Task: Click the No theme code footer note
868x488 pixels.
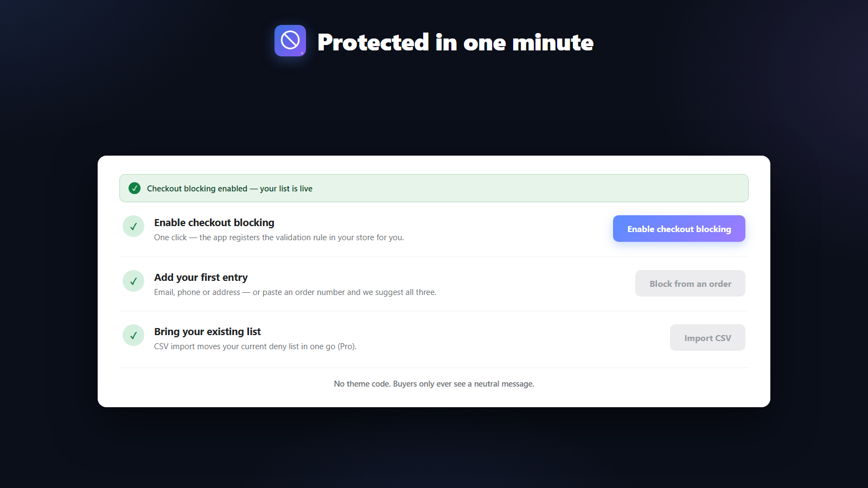Action: 434,384
